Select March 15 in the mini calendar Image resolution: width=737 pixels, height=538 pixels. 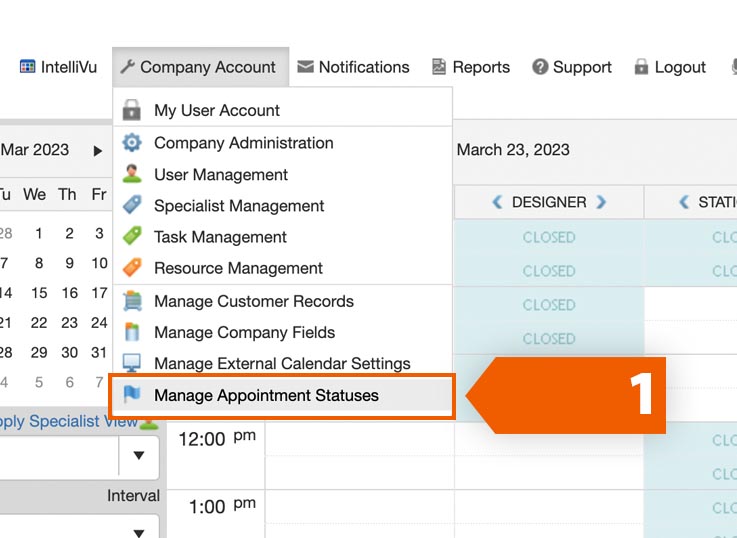[x=38, y=293]
